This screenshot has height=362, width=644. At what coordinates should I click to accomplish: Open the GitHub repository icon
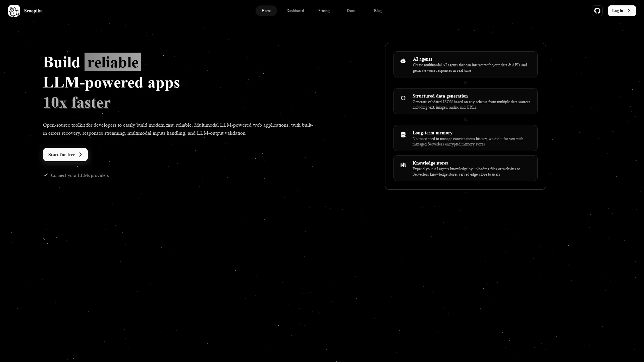[597, 11]
